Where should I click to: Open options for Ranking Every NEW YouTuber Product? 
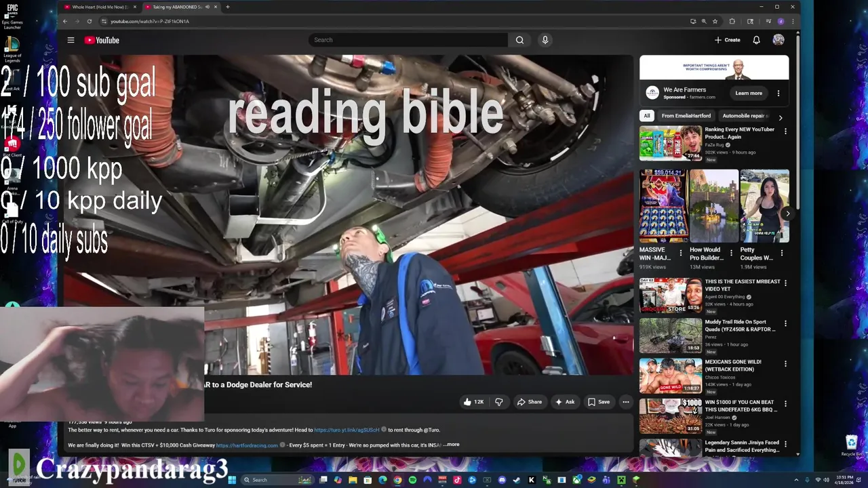[785, 133]
